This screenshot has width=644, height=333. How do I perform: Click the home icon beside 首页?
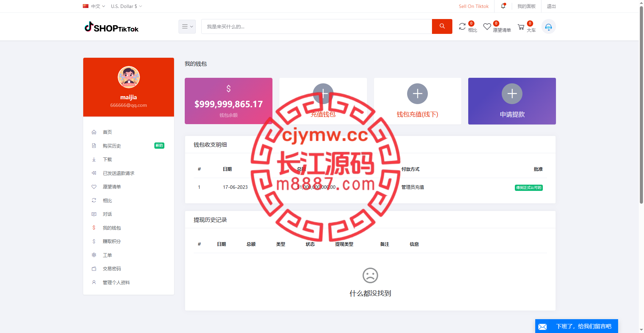click(x=94, y=132)
